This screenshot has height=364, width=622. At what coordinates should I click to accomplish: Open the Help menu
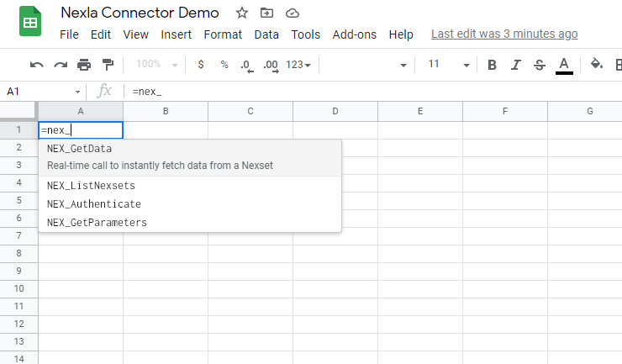[401, 34]
